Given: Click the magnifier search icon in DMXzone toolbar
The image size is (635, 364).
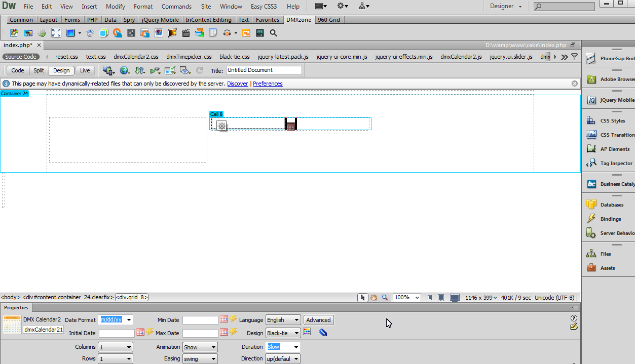Looking at the screenshot, I should tap(274, 33).
